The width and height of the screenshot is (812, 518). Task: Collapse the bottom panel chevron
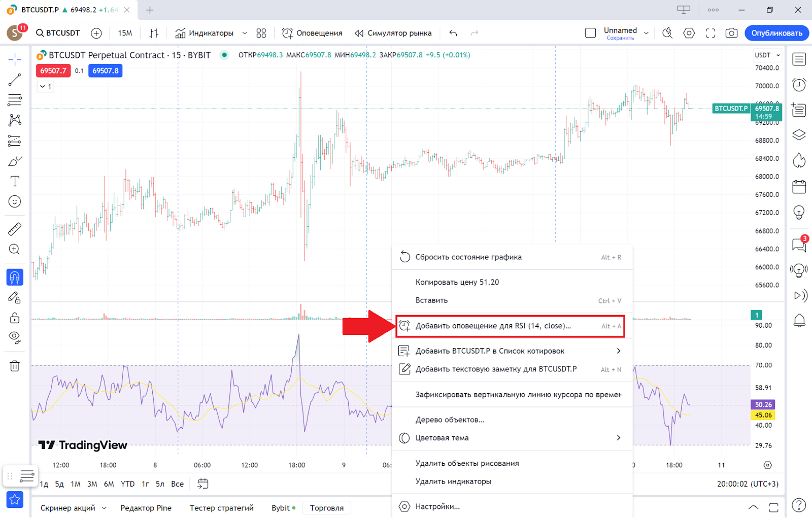coord(754,507)
